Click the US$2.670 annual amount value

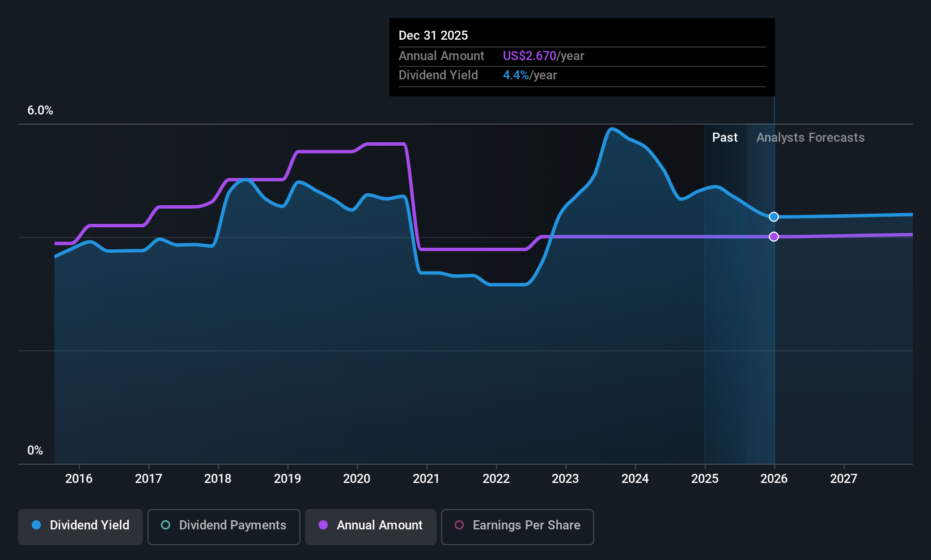530,56
